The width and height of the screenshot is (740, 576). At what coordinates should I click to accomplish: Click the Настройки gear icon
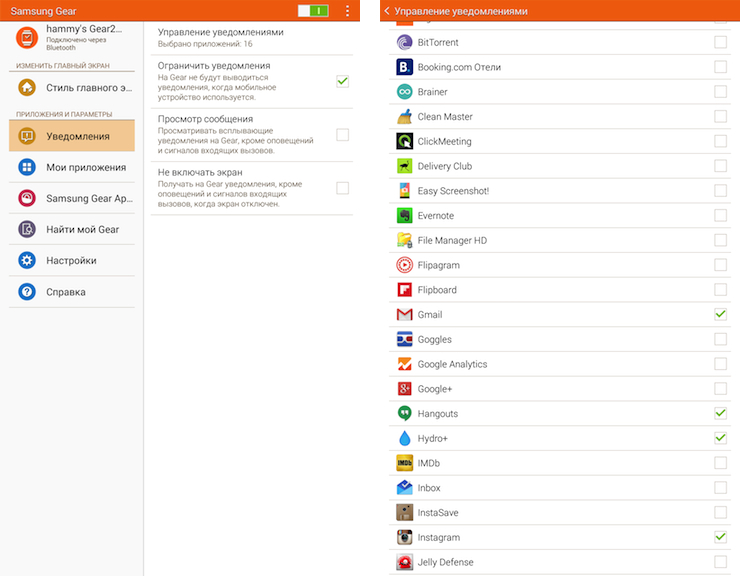pyautogui.click(x=27, y=261)
